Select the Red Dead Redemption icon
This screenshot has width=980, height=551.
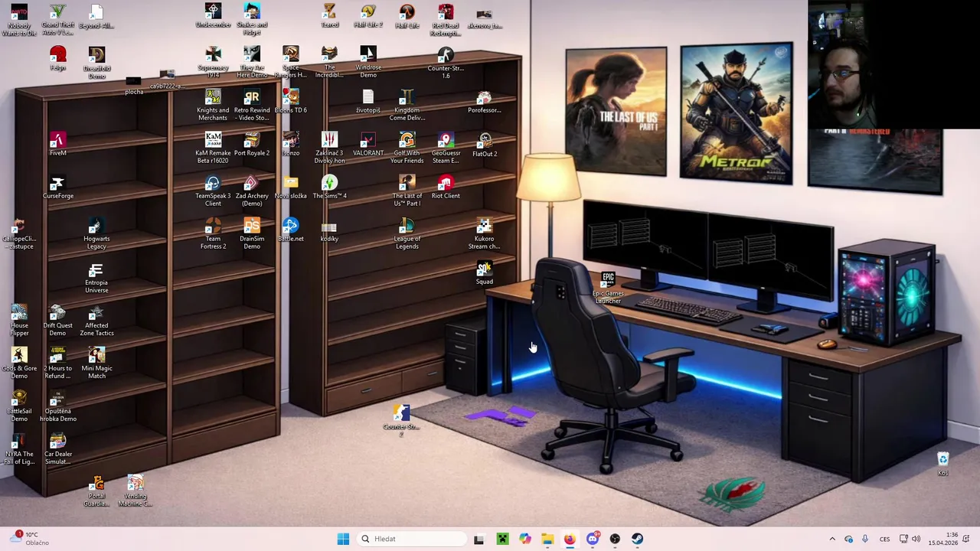[446, 20]
